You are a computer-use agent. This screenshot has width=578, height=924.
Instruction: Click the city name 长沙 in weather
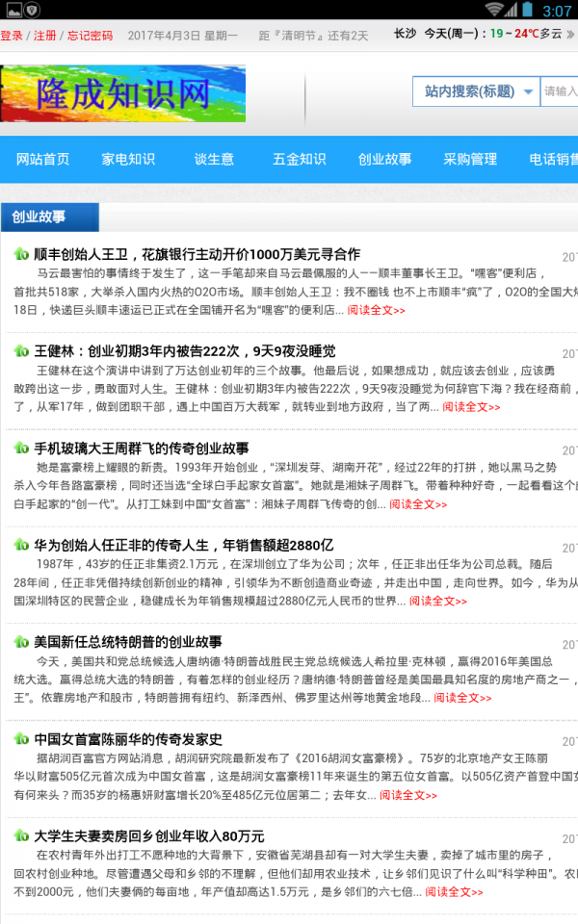click(406, 34)
